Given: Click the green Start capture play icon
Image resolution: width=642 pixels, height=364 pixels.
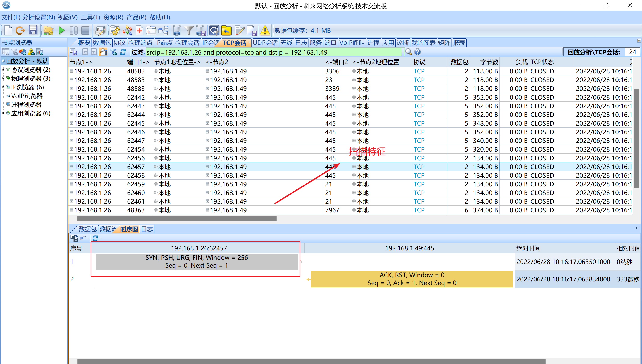Looking at the screenshot, I should click(61, 31).
